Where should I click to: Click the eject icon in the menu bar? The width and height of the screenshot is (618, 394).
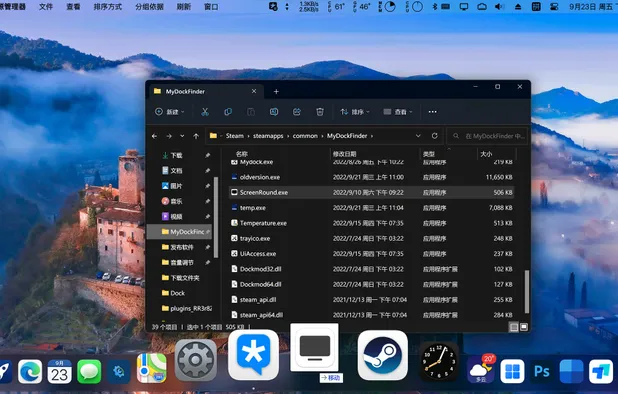(x=518, y=7)
